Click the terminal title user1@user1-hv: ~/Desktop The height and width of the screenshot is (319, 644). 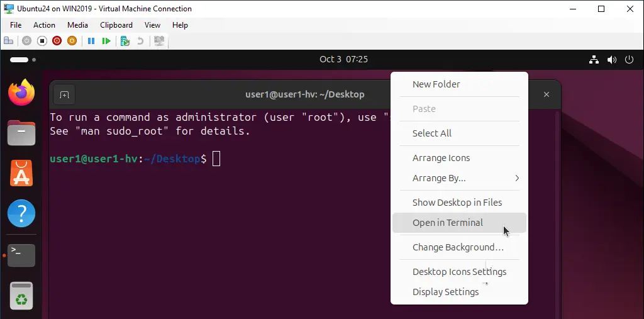pyautogui.click(x=305, y=94)
